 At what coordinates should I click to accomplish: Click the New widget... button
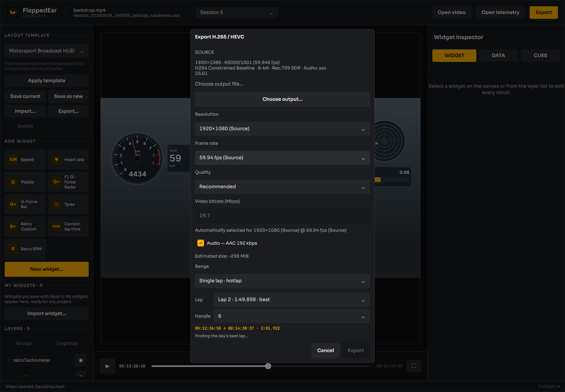pyautogui.click(x=47, y=269)
